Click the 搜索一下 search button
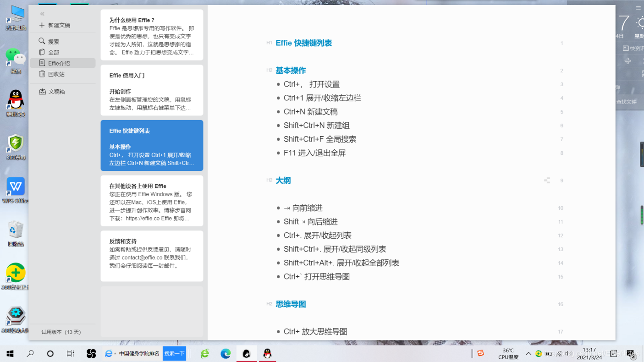Viewport: 644px width, 362px height. 174,353
